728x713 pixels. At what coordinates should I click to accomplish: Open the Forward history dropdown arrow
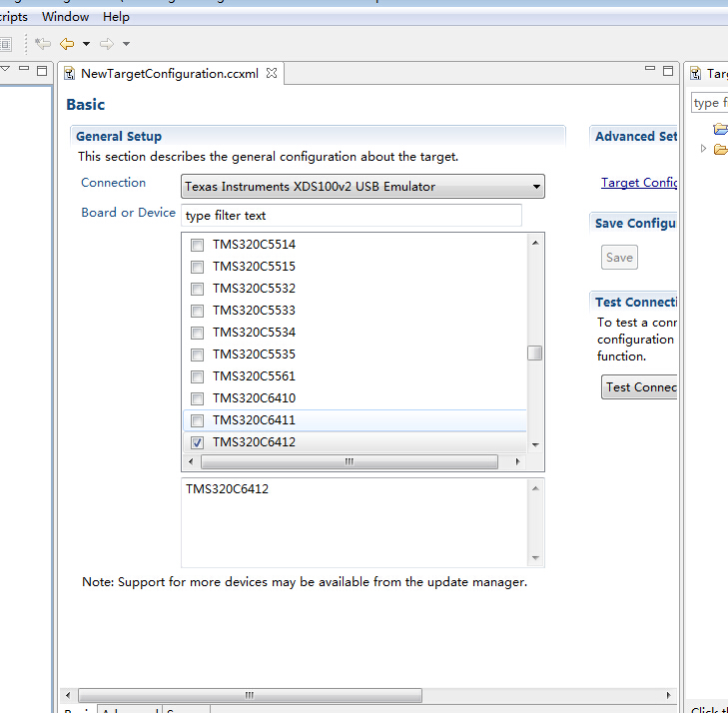click(x=126, y=44)
